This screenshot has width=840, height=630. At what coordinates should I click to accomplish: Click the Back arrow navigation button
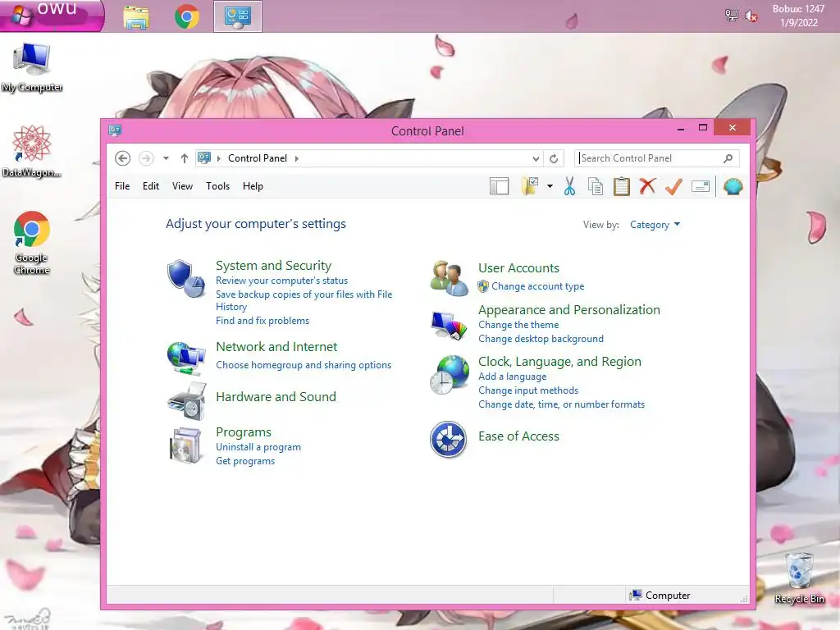(123, 158)
